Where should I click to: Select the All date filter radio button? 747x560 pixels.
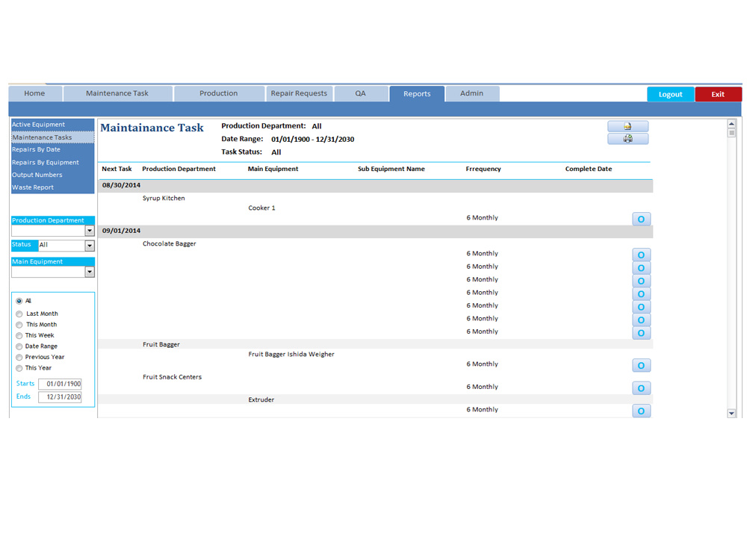pyautogui.click(x=19, y=301)
